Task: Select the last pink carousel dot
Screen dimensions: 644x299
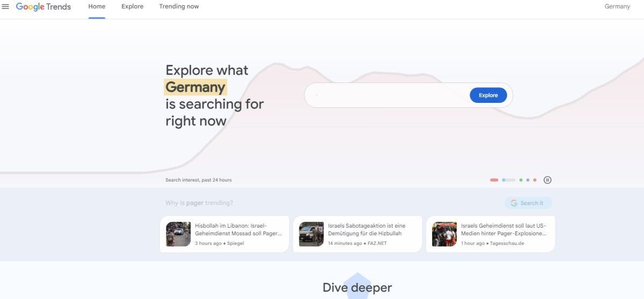Action: click(x=535, y=180)
